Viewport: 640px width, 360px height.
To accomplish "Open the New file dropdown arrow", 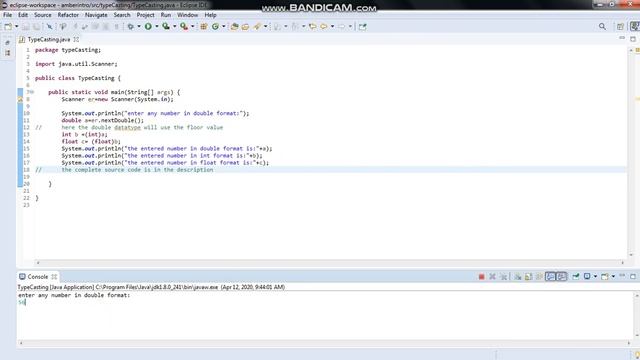I will 17,27.
